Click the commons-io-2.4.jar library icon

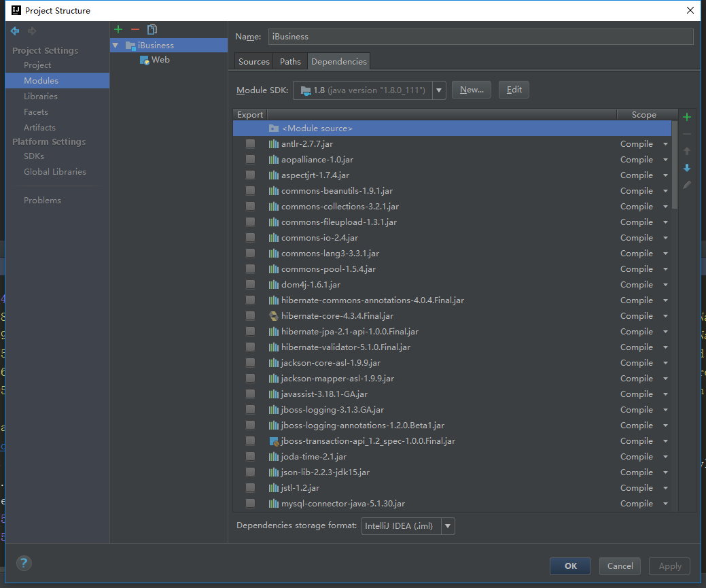coord(274,238)
